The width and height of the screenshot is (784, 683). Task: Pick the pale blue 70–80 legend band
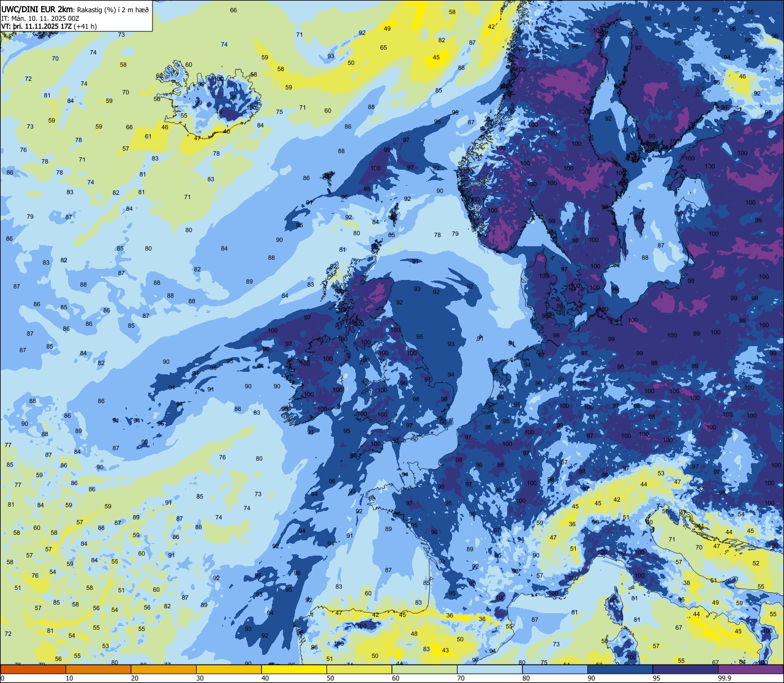pos(489,670)
